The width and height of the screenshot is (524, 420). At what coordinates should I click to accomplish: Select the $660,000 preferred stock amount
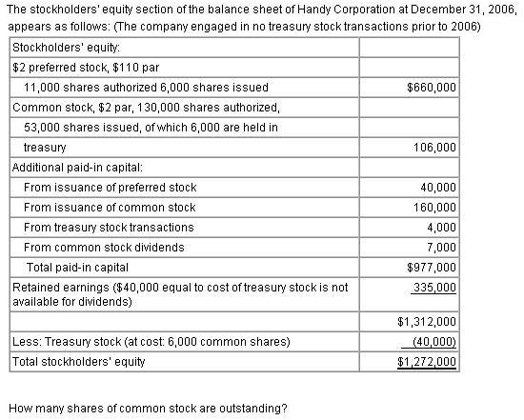(431, 88)
